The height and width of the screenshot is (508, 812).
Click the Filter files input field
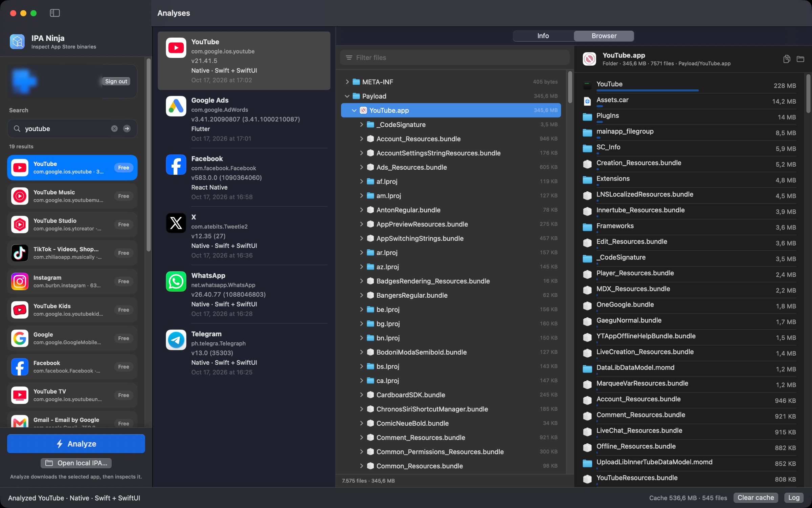tap(455, 58)
